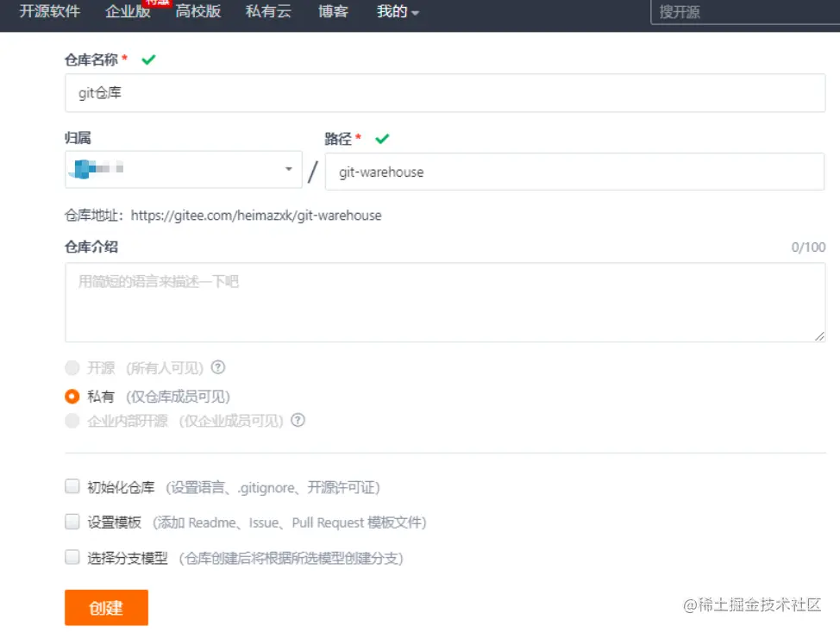Viewport: 840px width, 632px height.
Task: Enable the 初始化仓库 checkbox
Action: point(72,486)
